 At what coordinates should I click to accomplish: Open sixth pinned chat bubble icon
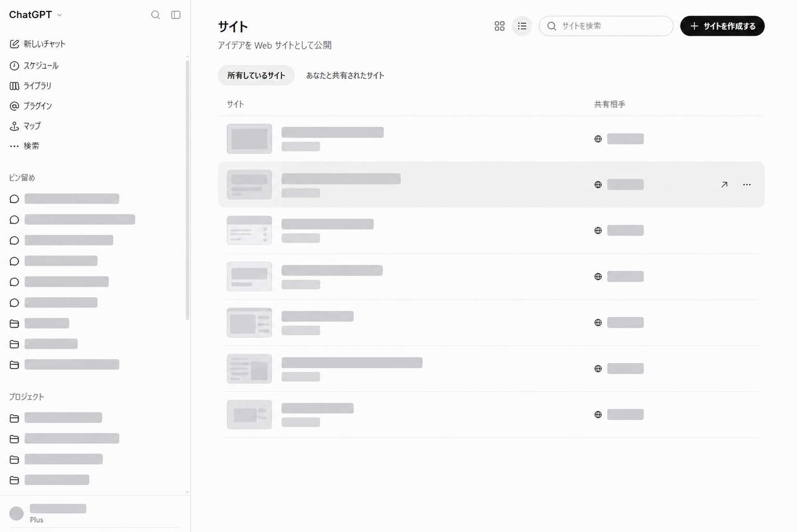(x=15, y=303)
